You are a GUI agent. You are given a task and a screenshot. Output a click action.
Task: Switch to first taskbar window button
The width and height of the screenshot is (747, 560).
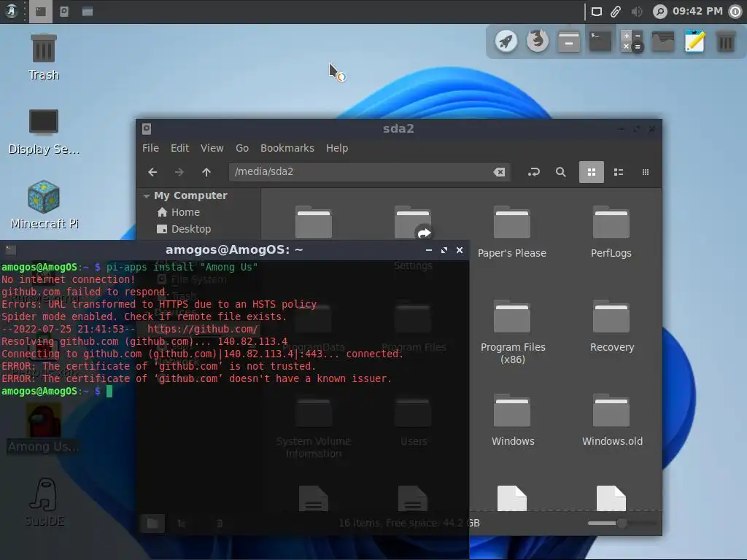[x=41, y=12]
